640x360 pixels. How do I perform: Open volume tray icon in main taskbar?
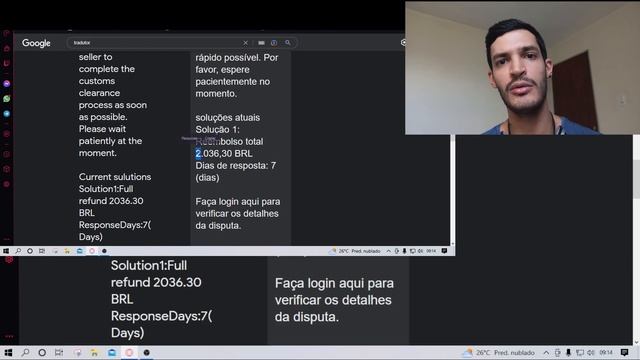pyautogui.click(x=591, y=353)
